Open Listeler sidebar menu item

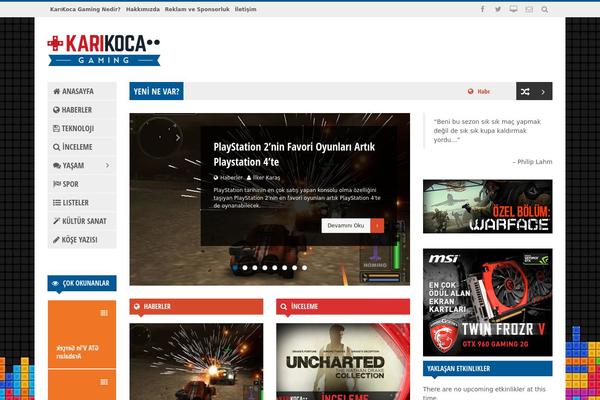[82, 203]
